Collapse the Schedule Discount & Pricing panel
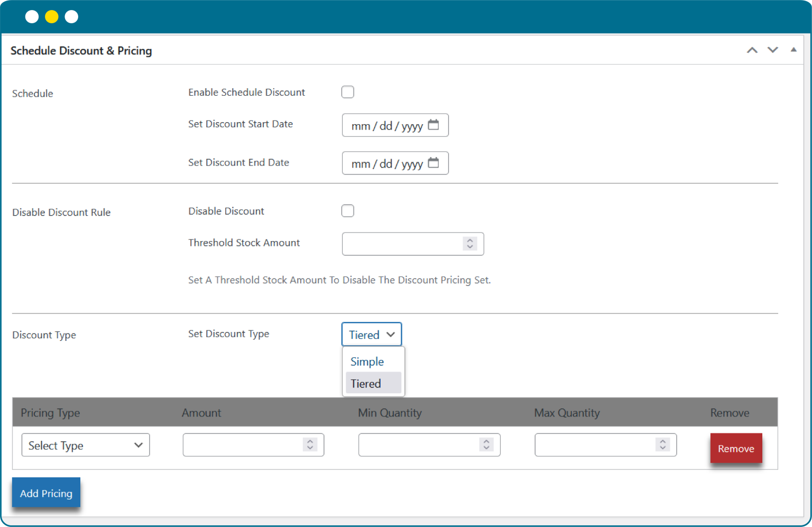812x527 pixels. coord(793,50)
